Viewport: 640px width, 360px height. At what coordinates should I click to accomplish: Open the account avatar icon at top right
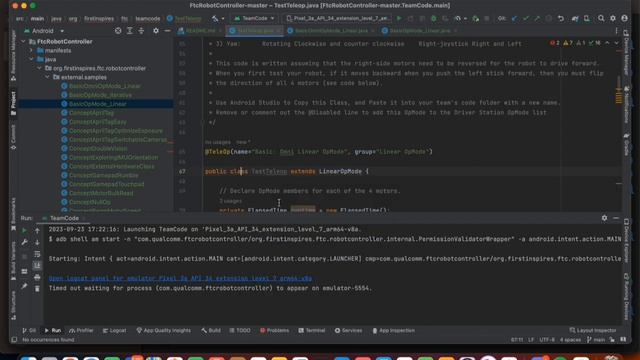coord(624,18)
